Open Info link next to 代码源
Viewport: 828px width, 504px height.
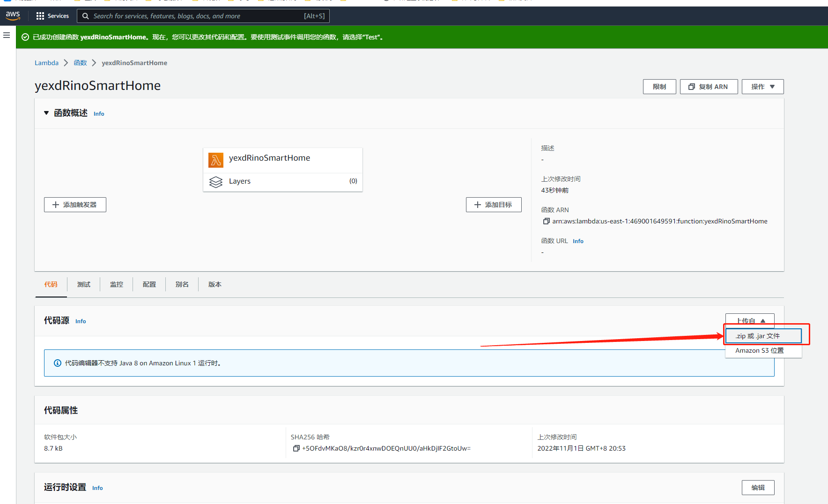click(x=81, y=321)
